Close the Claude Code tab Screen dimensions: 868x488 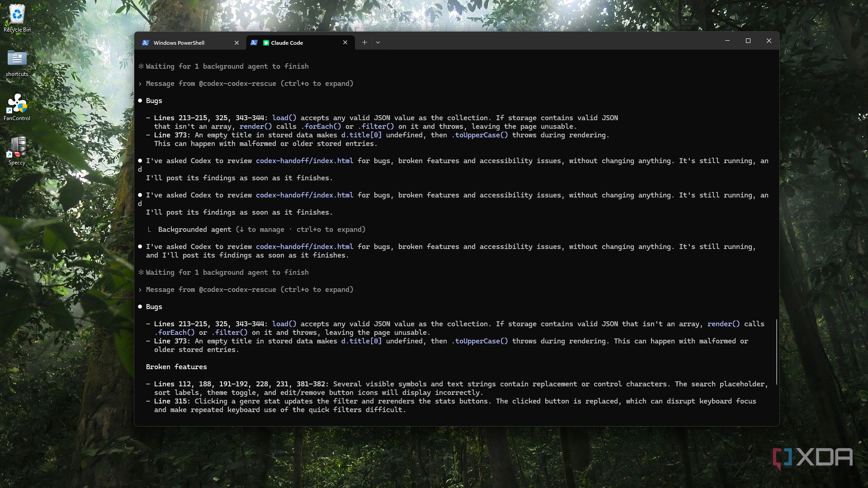pyautogui.click(x=345, y=42)
